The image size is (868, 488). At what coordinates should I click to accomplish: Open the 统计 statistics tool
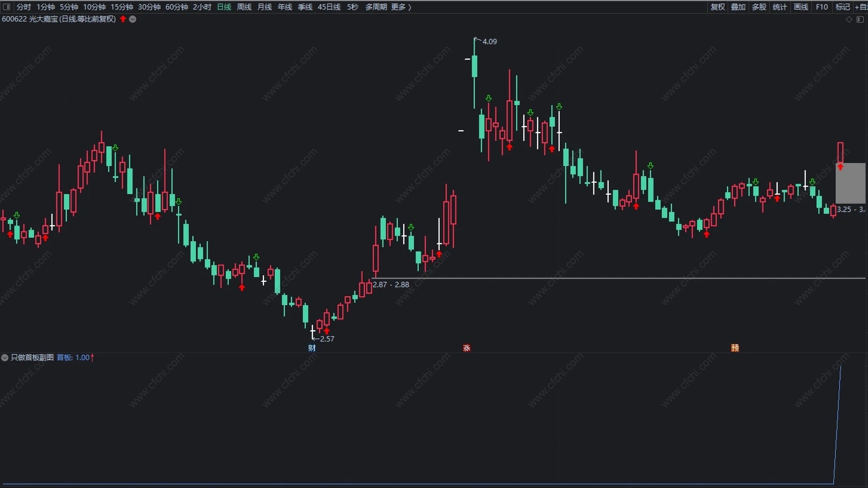pos(780,7)
